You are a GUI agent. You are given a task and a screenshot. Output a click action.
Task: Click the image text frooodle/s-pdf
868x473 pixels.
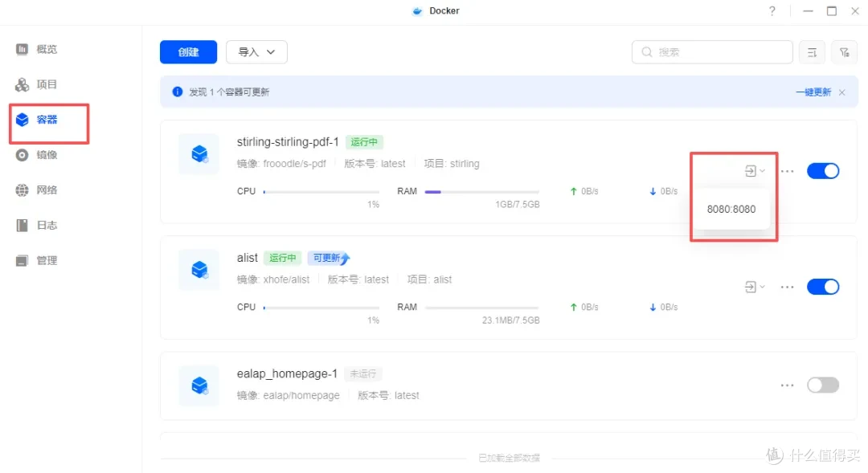294,164
